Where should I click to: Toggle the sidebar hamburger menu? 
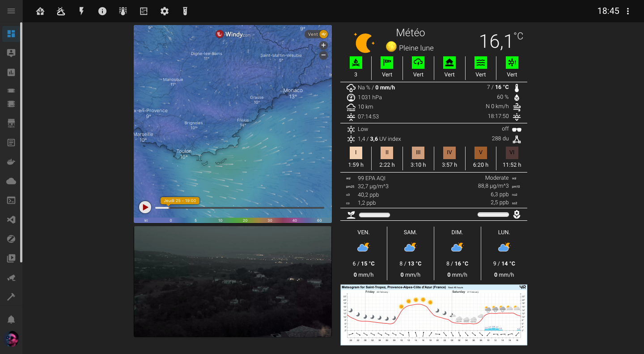coord(11,11)
